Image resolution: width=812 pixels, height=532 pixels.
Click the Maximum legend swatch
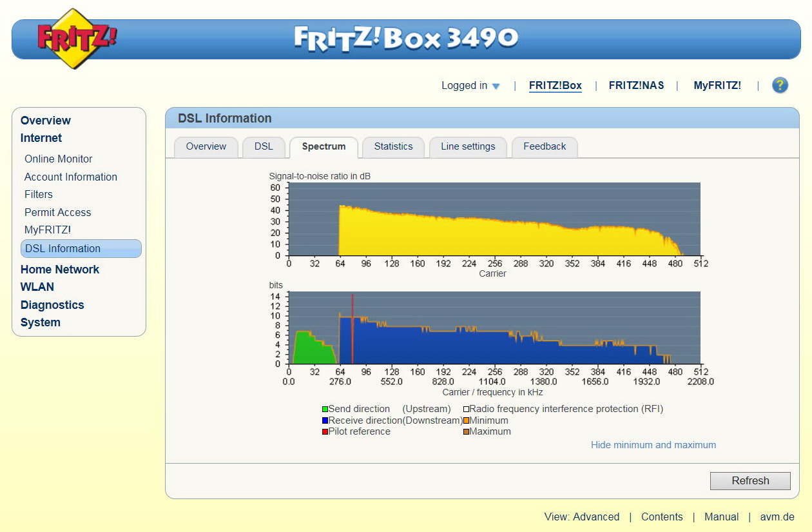pyautogui.click(x=466, y=431)
